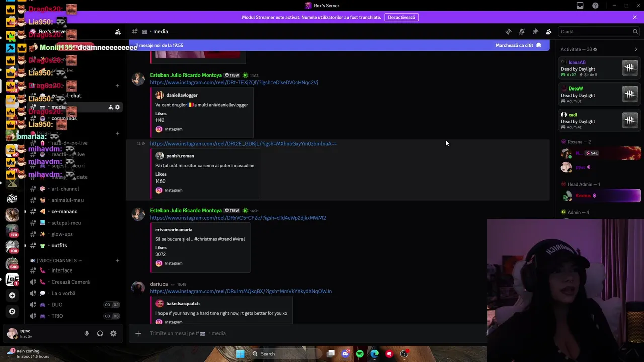644x362 pixels.
Task: Create invite icon on media channel
Action: click(x=111, y=107)
